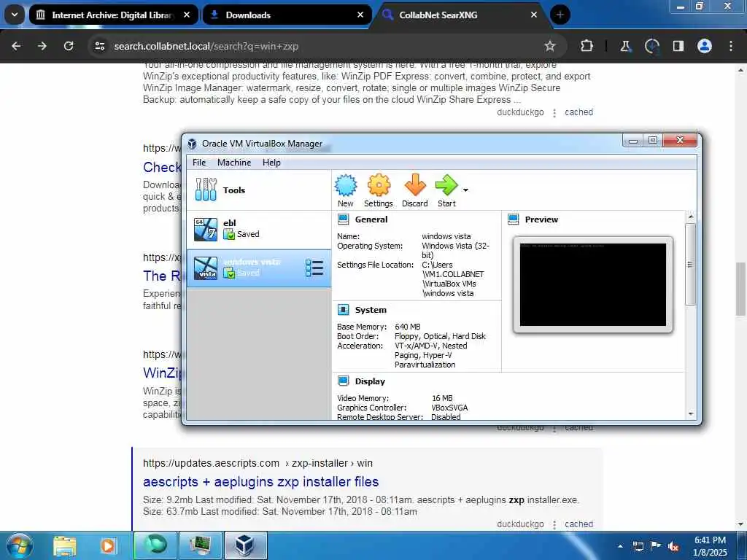Close the Internet Archive tab
Viewport: 747px width, 560px height.
pos(187,15)
